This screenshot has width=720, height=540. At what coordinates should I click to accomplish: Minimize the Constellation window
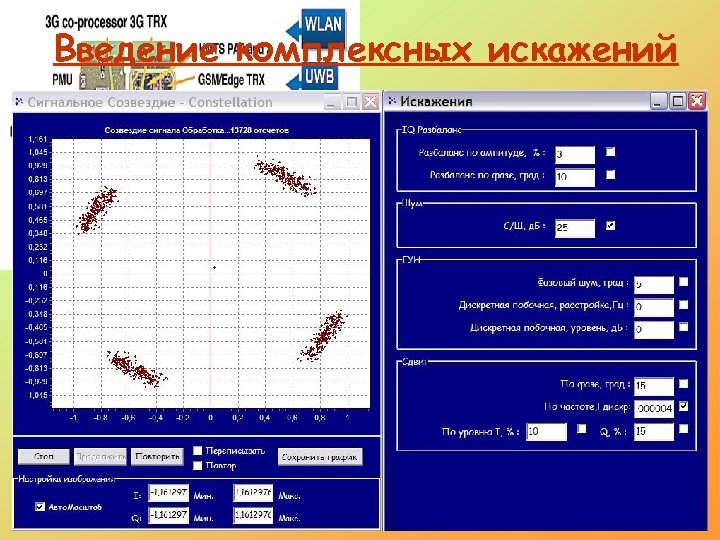click(x=332, y=101)
